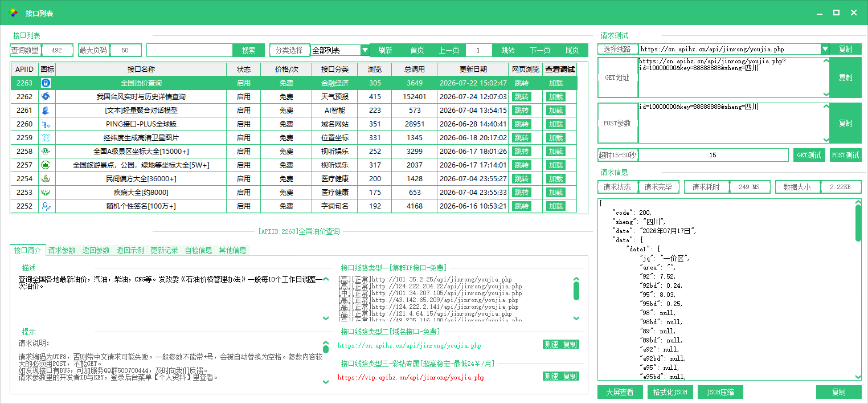Viewport: 868px width, 404px height.
Task: Click the icon in row 2261 轻量聚合对话模型
Action: pyautogui.click(x=47, y=111)
